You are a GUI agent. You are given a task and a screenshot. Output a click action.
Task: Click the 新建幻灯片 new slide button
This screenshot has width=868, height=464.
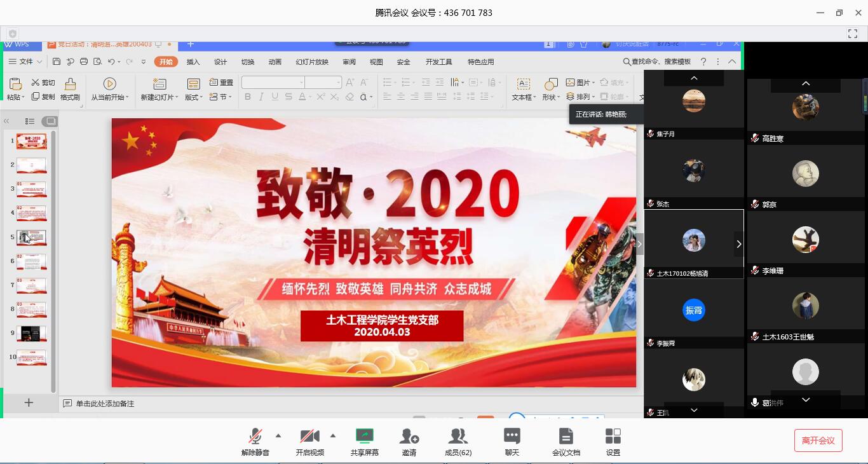[159, 85]
